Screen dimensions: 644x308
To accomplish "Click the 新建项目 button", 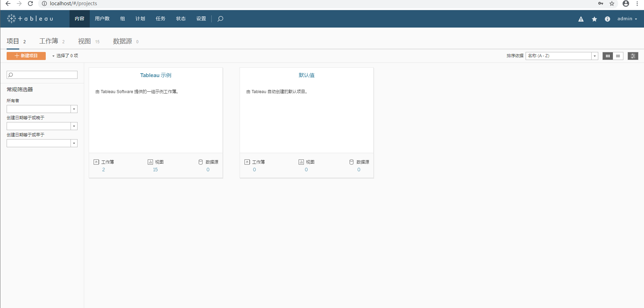I will pos(26,56).
